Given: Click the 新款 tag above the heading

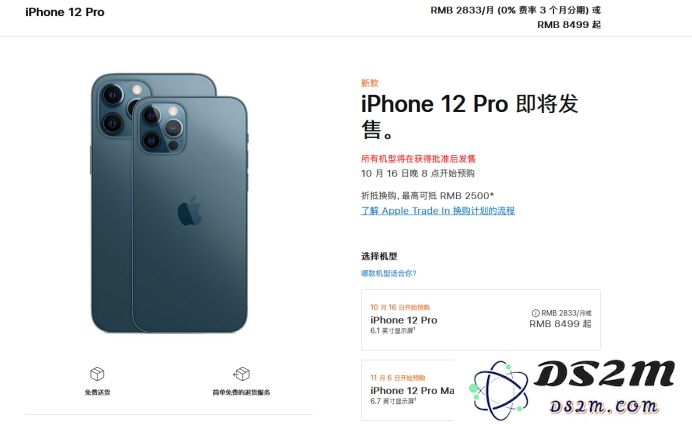Looking at the screenshot, I should click(370, 83).
